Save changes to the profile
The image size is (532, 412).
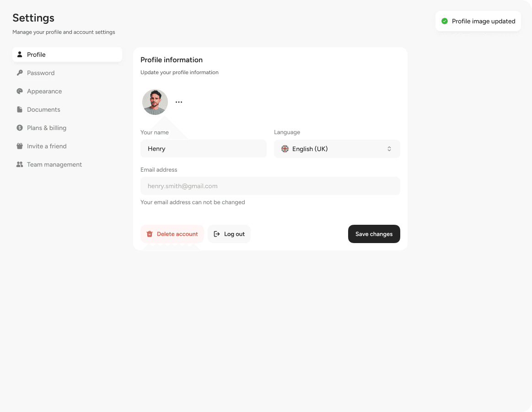374,233
